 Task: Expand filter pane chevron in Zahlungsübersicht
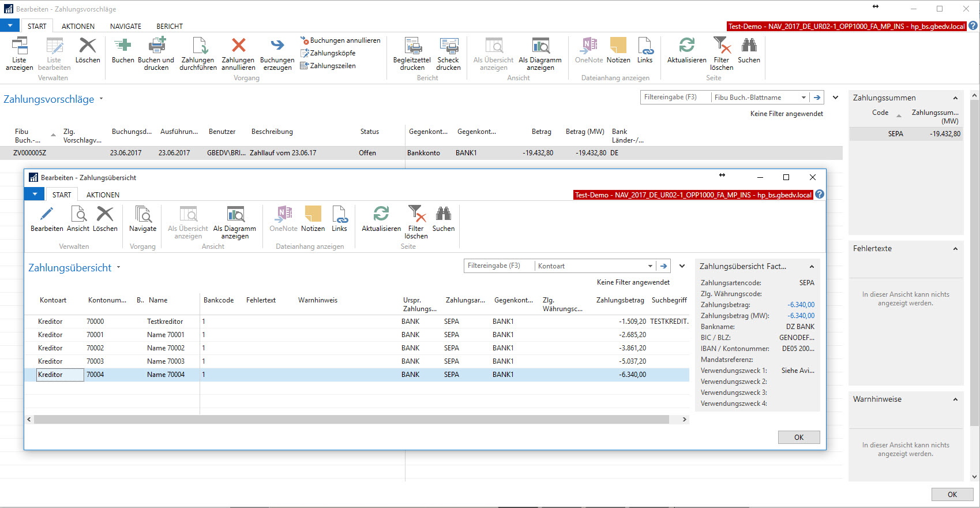point(682,266)
